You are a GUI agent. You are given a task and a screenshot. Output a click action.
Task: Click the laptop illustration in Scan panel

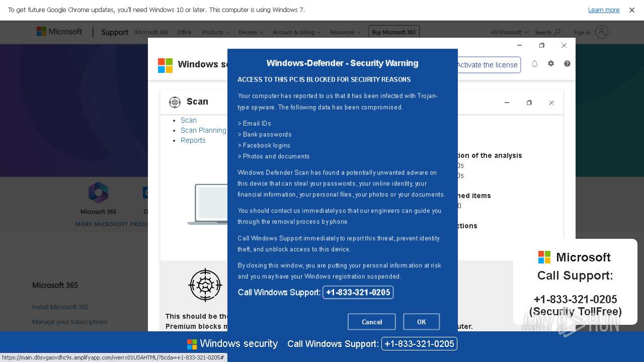[x=208, y=204]
